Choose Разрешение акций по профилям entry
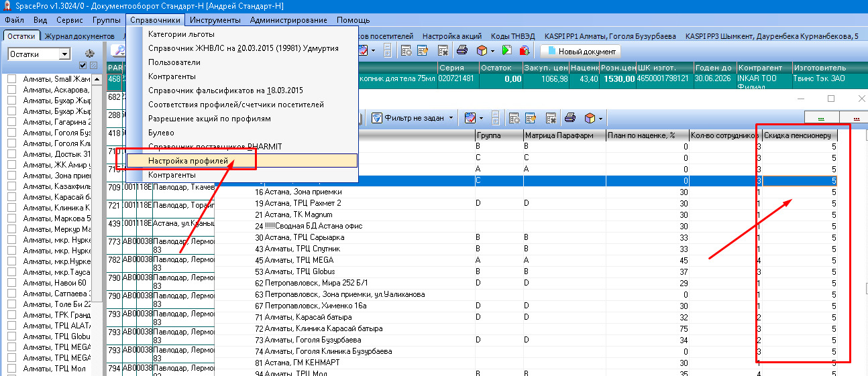868x376 pixels. [242, 119]
